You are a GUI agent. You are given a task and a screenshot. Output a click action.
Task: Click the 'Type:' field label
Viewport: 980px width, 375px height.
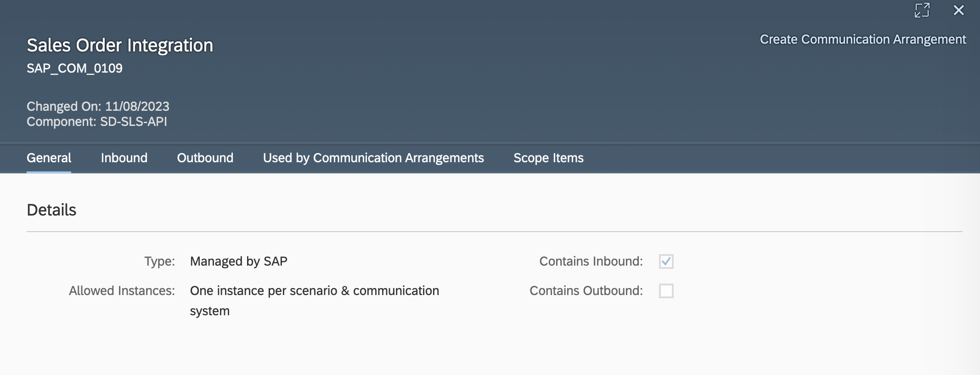pos(159,261)
